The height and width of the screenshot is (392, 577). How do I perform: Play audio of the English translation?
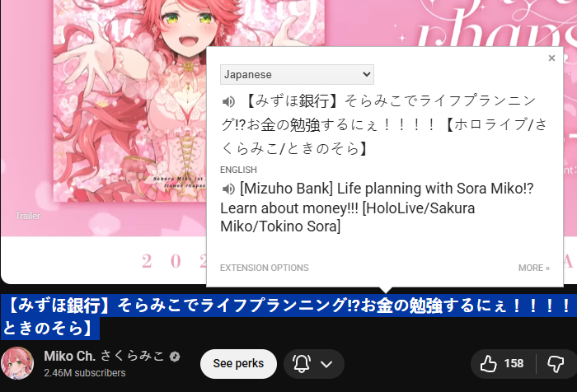pos(228,189)
